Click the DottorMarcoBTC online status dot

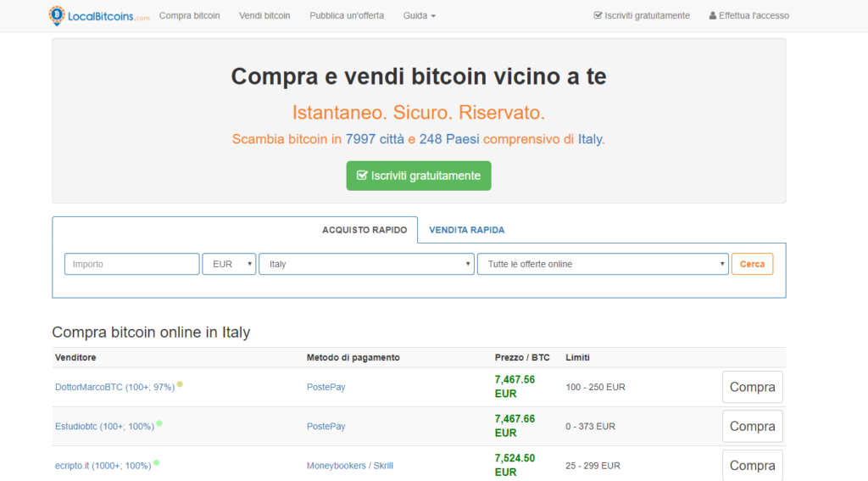pos(180,383)
